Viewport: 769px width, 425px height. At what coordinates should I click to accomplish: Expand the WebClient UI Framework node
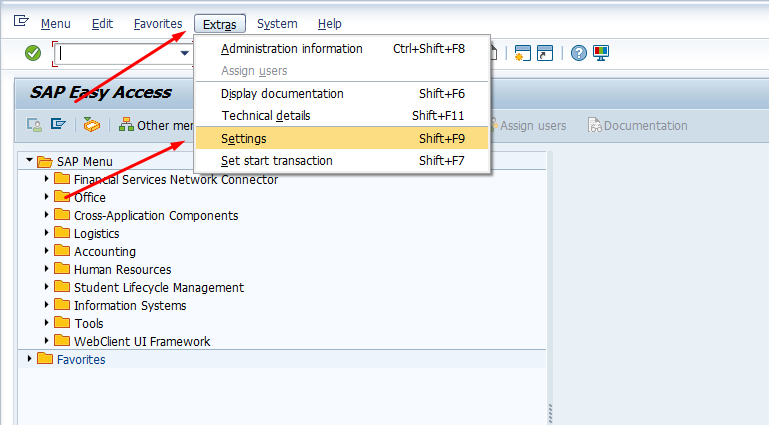(x=47, y=340)
